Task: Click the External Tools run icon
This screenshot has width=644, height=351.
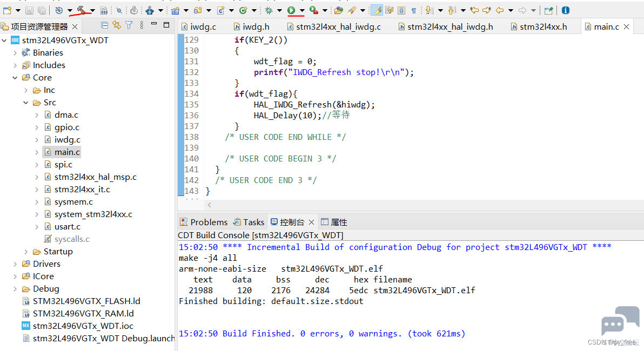Action: (314, 10)
